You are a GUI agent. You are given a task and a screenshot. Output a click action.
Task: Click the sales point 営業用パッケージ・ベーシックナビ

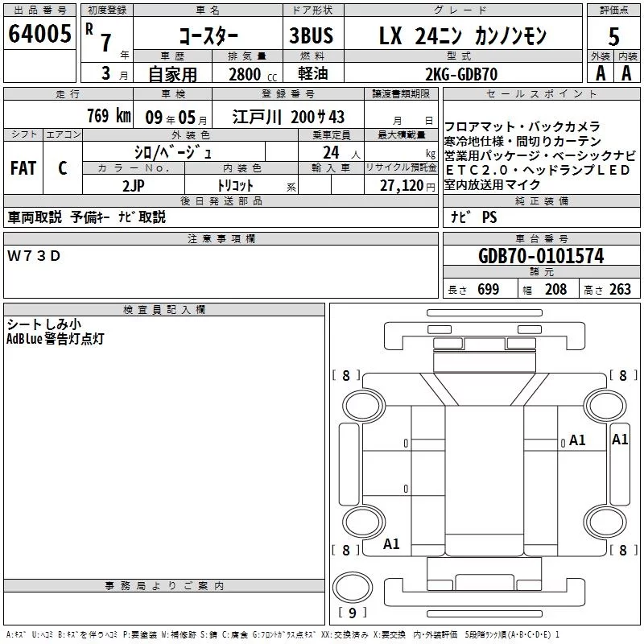click(x=540, y=155)
